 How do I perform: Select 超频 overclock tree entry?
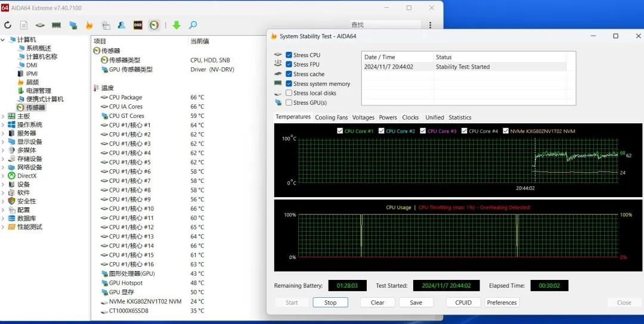pos(32,82)
